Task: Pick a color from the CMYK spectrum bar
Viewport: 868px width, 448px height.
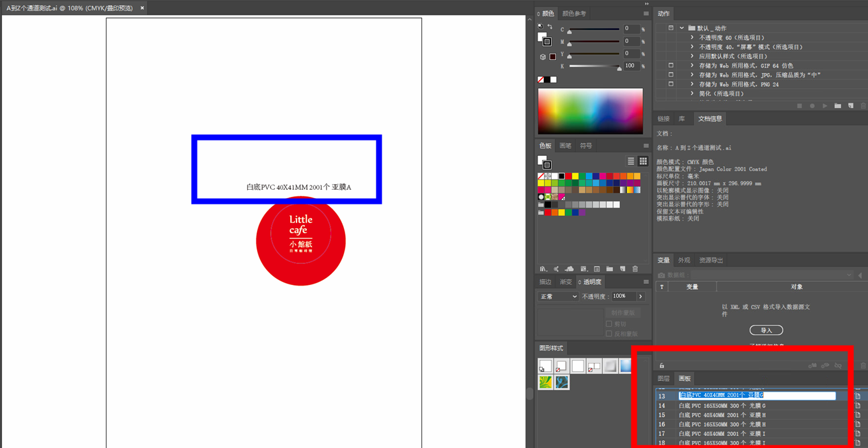Action: click(591, 111)
